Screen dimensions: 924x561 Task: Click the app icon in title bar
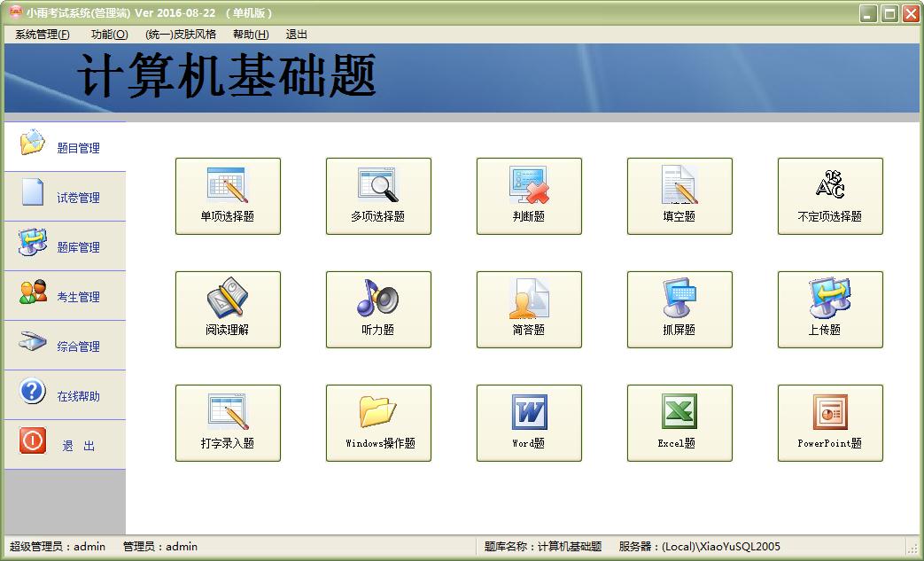coord(15,12)
